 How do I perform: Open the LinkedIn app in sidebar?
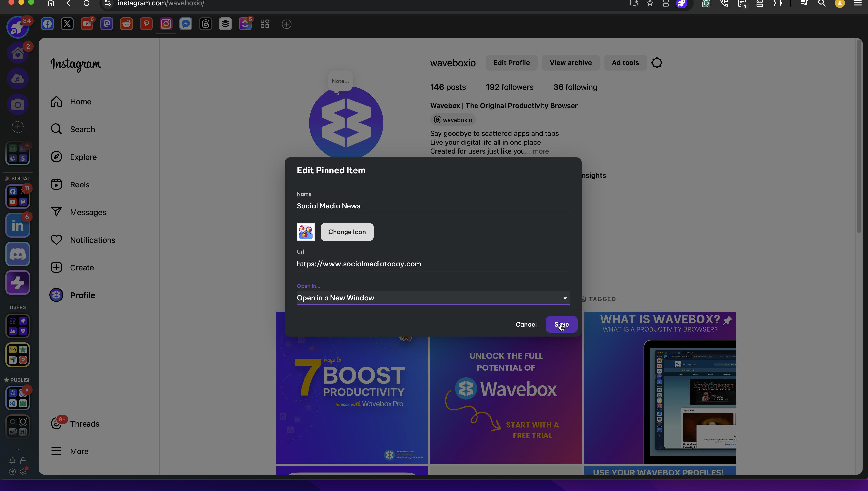pos(18,225)
